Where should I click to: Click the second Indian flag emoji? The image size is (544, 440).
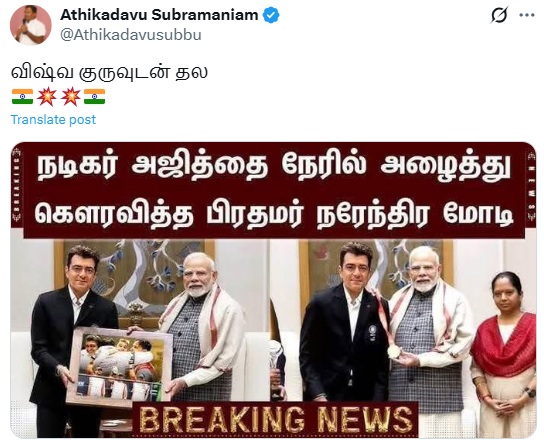click(x=94, y=96)
